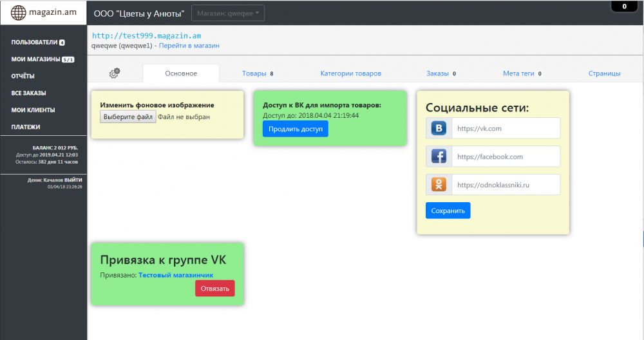644x340 pixels.
Task: Go to the Заказы tab
Action: (437, 73)
